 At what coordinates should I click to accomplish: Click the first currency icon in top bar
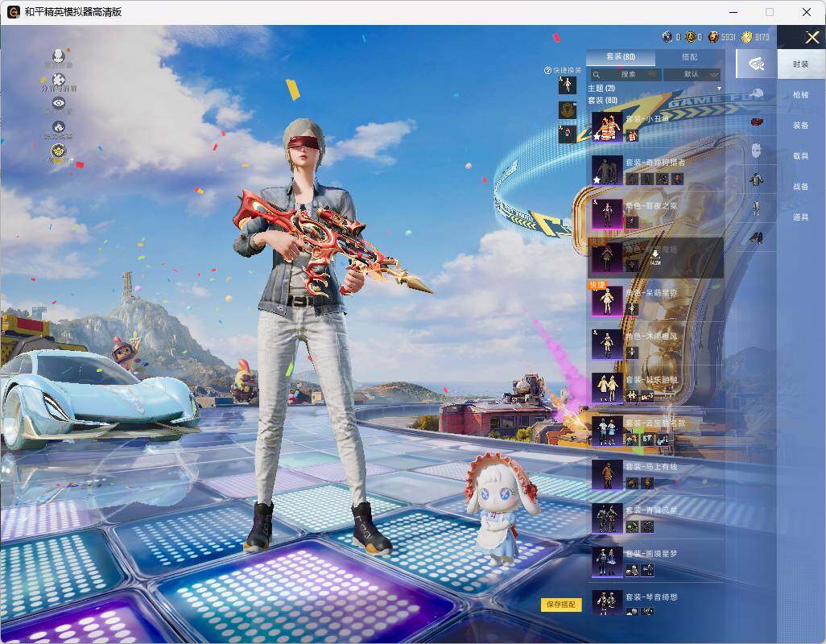click(667, 37)
